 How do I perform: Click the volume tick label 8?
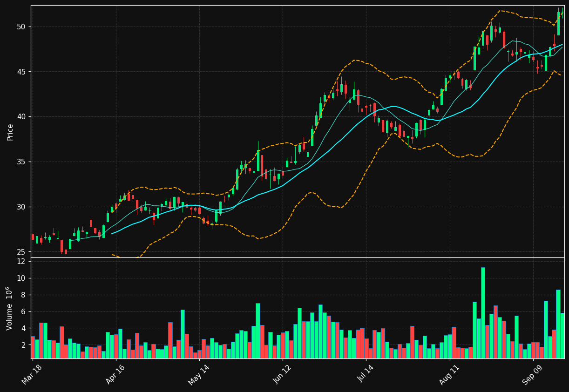pyautogui.click(x=23, y=295)
